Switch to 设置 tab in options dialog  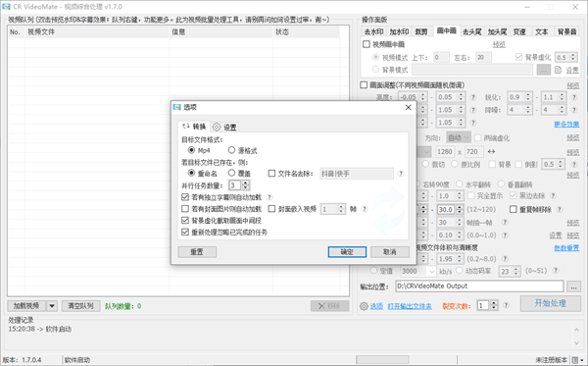[224, 128]
